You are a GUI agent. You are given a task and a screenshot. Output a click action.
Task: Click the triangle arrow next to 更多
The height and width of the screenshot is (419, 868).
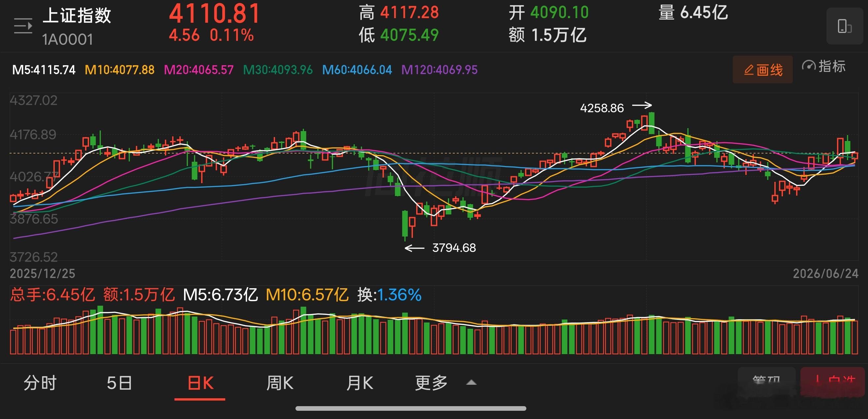(471, 383)
